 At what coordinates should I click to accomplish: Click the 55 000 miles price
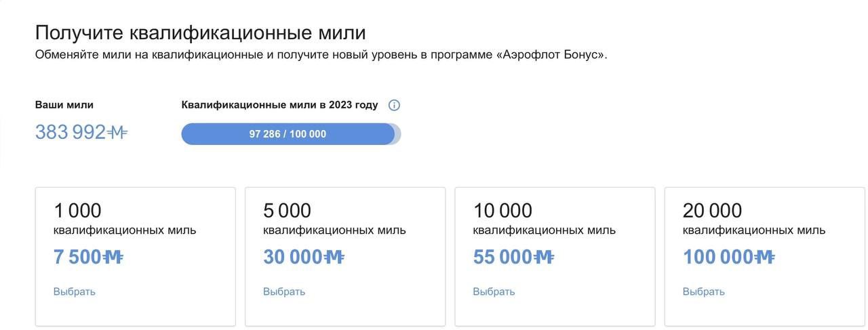pyautogui.click(x=502, y=257)
